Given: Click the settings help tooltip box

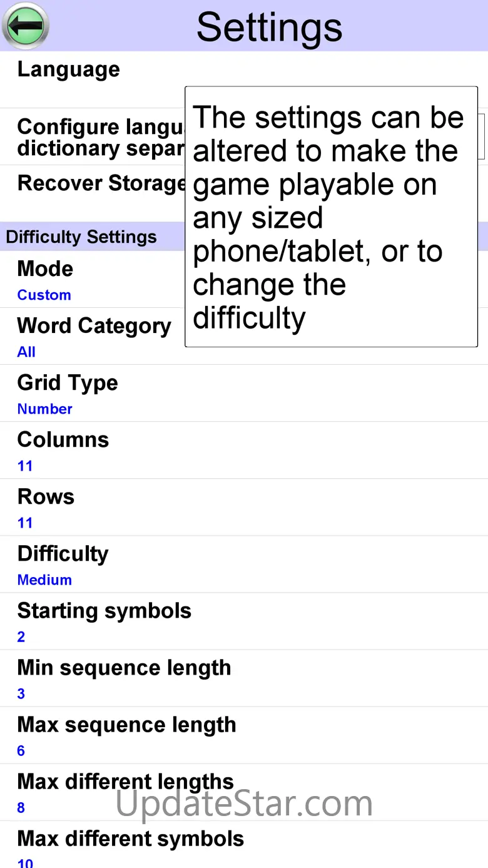Looking at the screenshot, I should [x=331, y=217].
